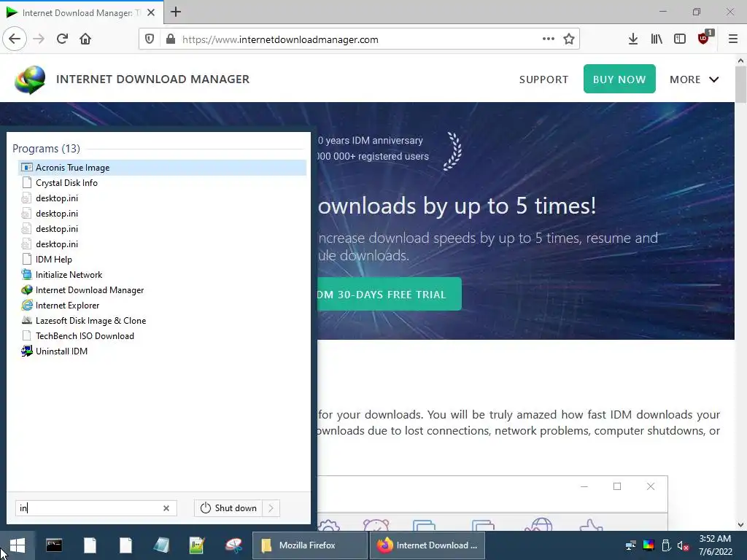Expand Shut down options arrow
Image resolution: width=747 pixels, height=560 pixels.
[x=271, y=508]
